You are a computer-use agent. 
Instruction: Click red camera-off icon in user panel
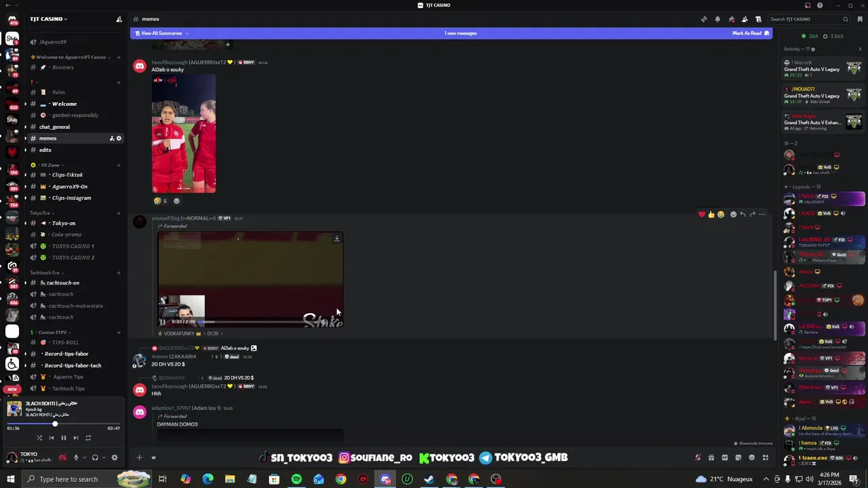62,457
